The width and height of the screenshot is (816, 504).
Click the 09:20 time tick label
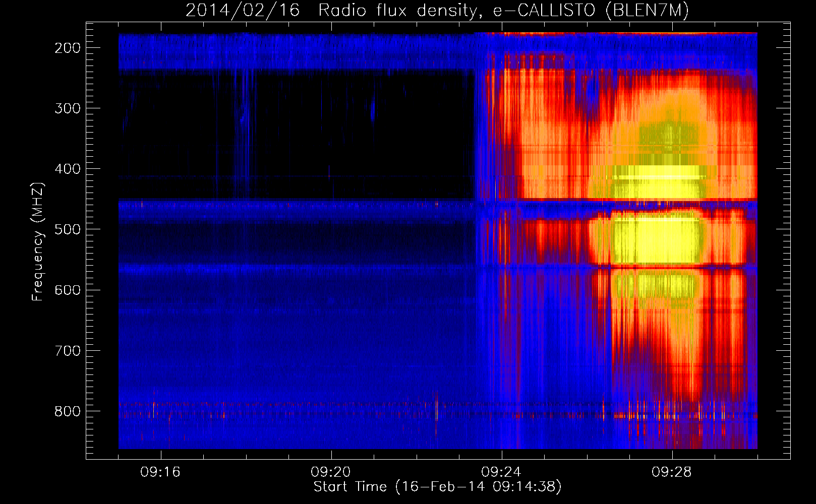331,472
